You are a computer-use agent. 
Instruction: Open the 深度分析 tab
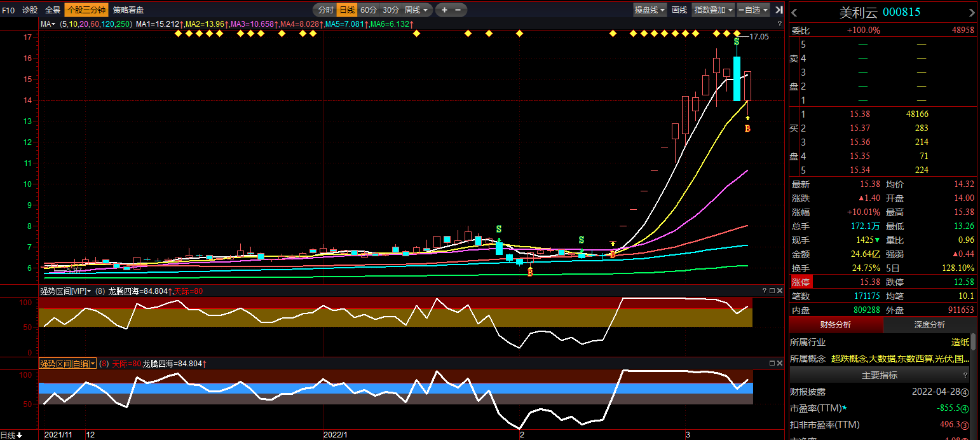(929, 325)
